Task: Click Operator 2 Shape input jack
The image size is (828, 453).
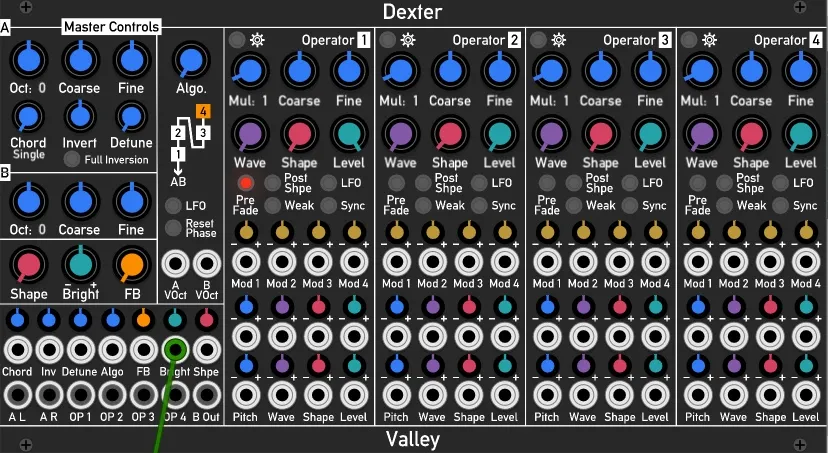Action: click(x=468, y=395)
